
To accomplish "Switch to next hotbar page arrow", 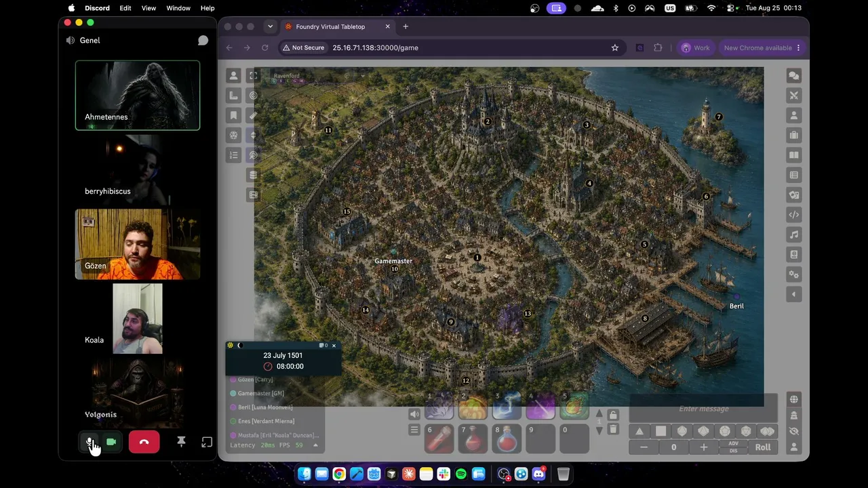I will point(599,431).
